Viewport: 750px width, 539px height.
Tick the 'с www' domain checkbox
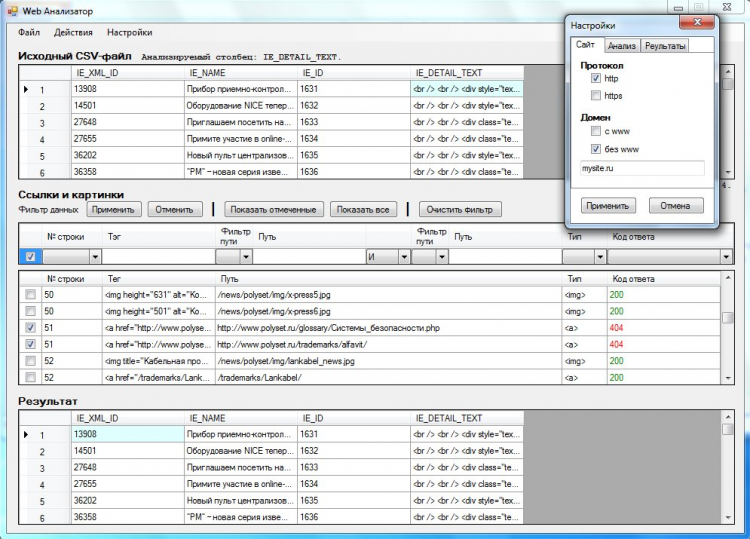click(x=596, y=131)
